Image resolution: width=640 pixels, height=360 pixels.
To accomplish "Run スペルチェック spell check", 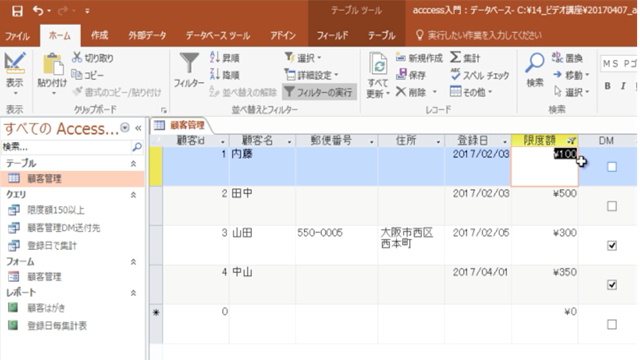I will (x=480, y=75).
